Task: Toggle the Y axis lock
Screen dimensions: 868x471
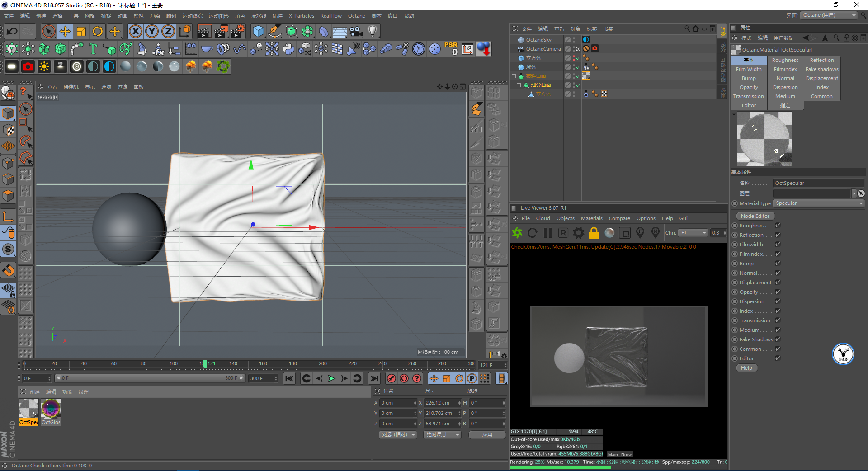Action: click(152, 31)
